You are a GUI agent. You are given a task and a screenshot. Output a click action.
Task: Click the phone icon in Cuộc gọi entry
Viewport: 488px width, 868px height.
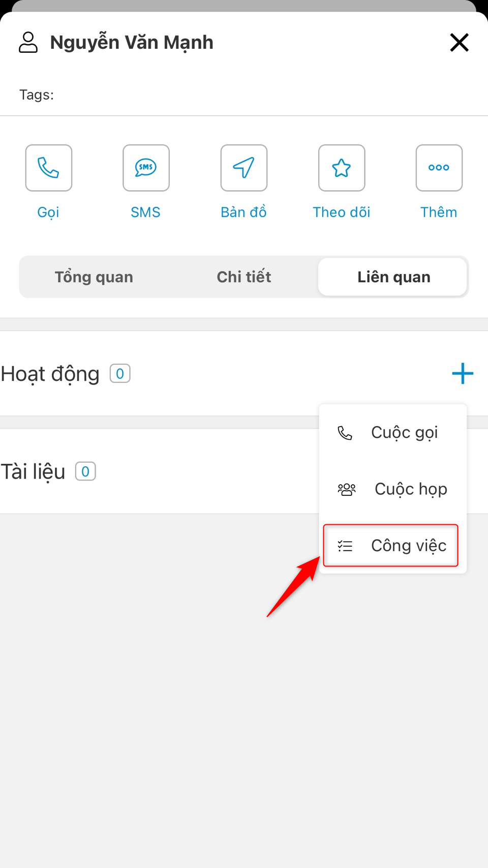(x=345, y=433)
